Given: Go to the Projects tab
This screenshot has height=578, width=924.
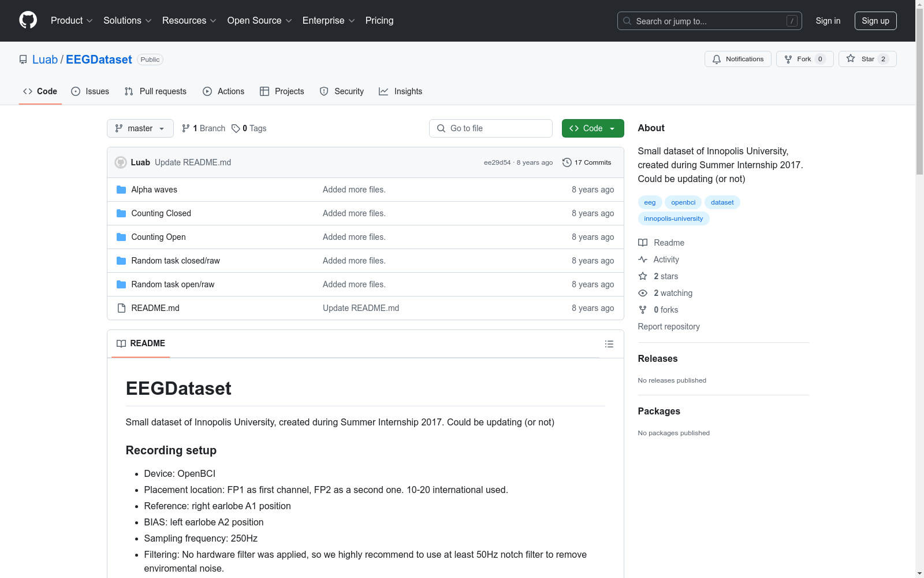Looking at the screenshot, I should click(x=282, y=91).
